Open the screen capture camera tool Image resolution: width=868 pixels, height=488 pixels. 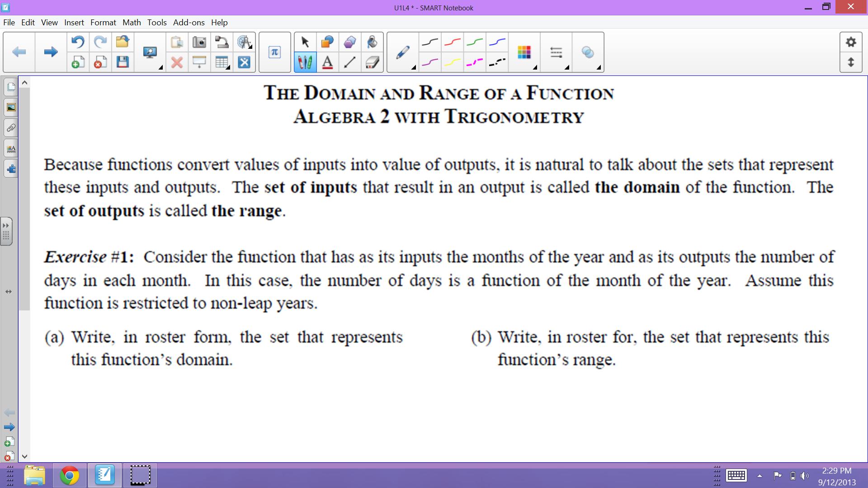[199, 42]
